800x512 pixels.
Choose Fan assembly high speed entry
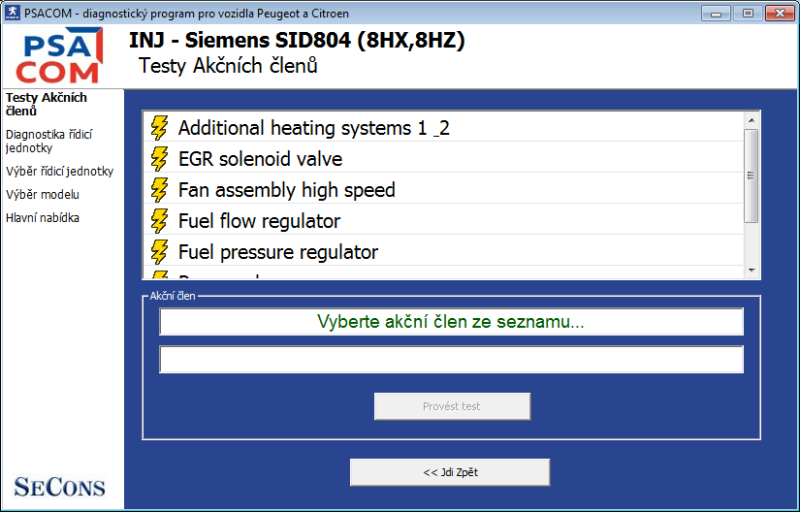click(x=286, y=189)
